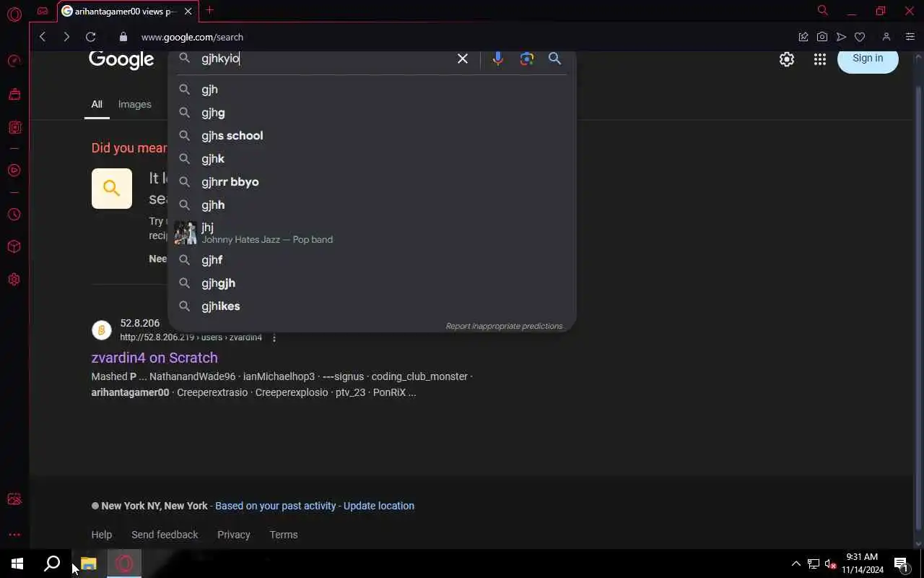Viewport: 924px width, 578px height.
Task: Take a snapshot with camera icon
Action: pos(822,37)
